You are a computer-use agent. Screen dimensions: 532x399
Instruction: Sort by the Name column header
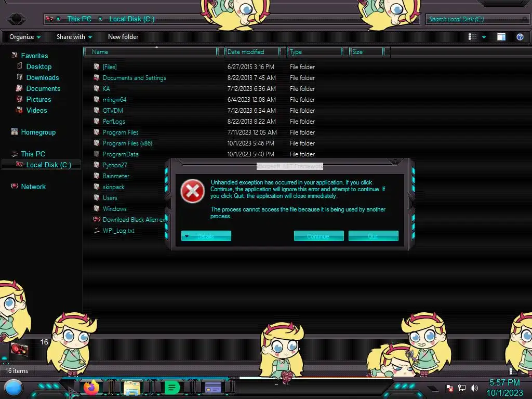151,51
